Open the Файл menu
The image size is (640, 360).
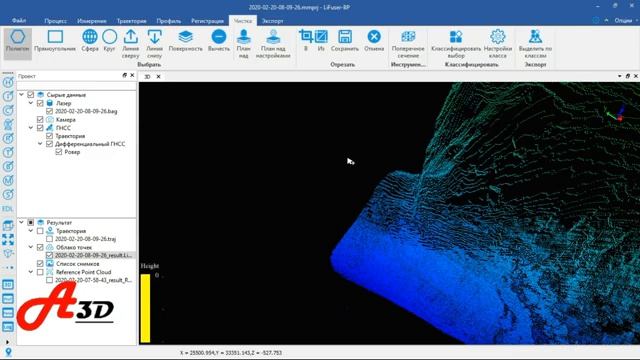(x=19, y=20)
